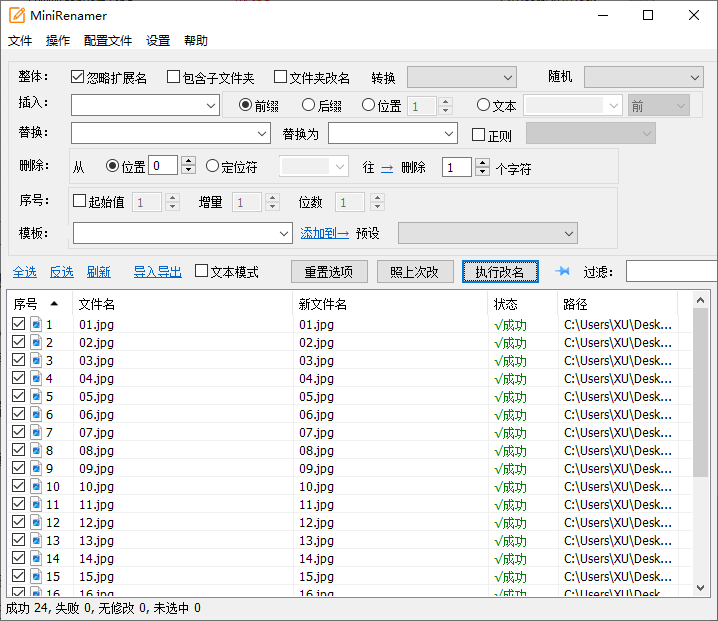The height and width of the screenshot is (621, 718).
Task: Click the file icon of row 01.jpg
Action: pyautogui.click(x=36, y=324)
